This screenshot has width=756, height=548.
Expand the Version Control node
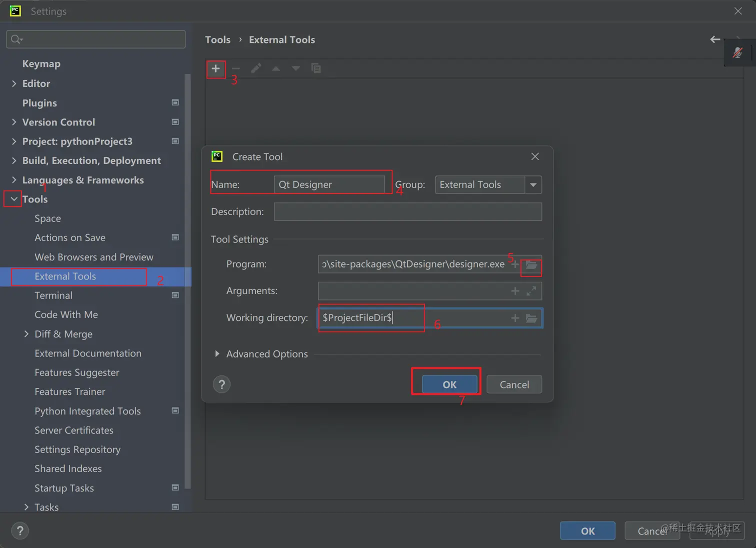14,122
